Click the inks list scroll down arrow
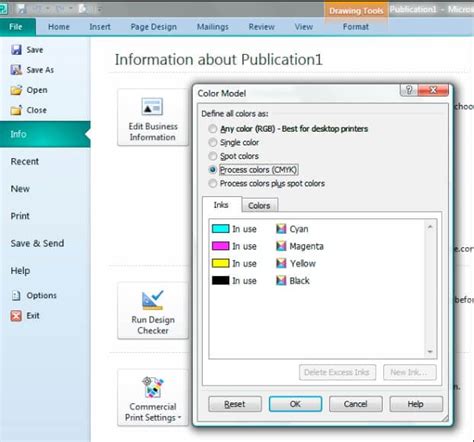This screenshot has width=474, height=442. (x=430, y=351)
